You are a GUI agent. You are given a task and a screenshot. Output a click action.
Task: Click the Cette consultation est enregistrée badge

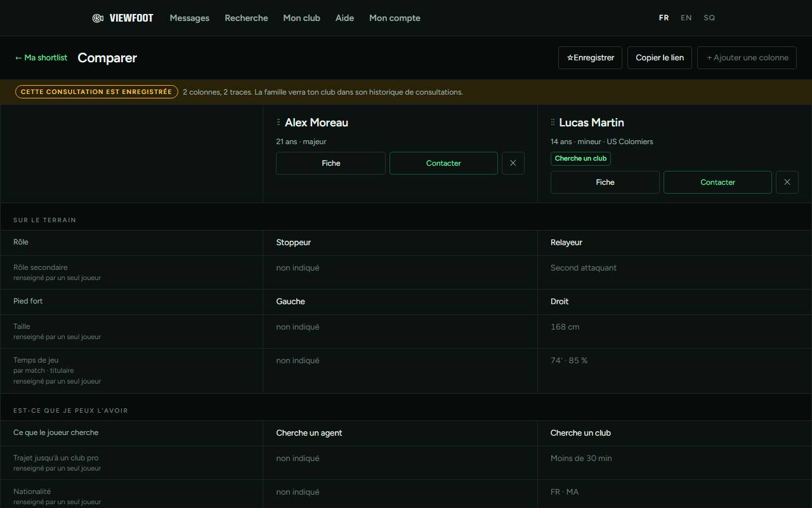point(96,92)
